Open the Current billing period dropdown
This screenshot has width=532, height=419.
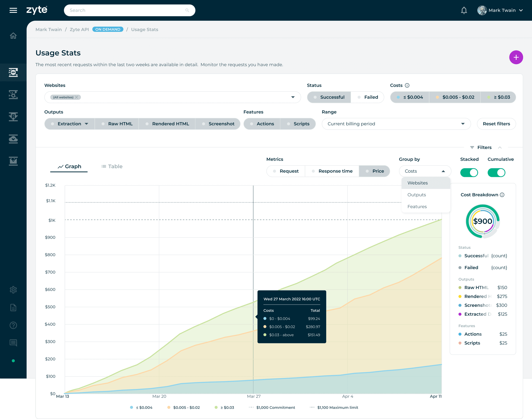(x=396, y=124)
